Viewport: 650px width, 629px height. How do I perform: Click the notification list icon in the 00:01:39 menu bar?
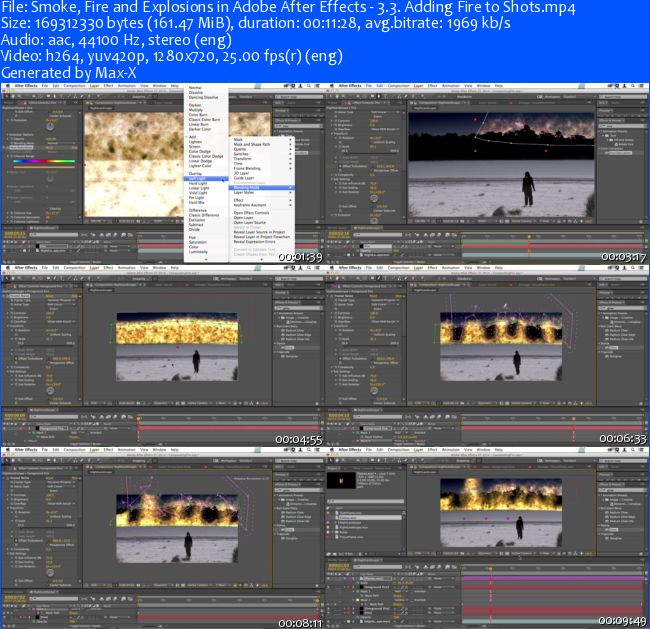coord(317,86)
